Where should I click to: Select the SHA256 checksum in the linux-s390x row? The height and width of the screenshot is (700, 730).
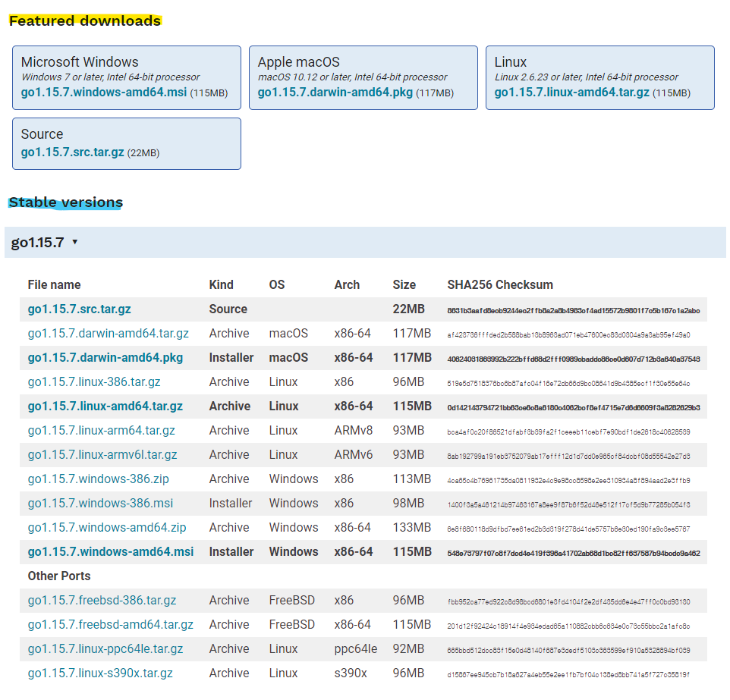[x=568, y=674]
